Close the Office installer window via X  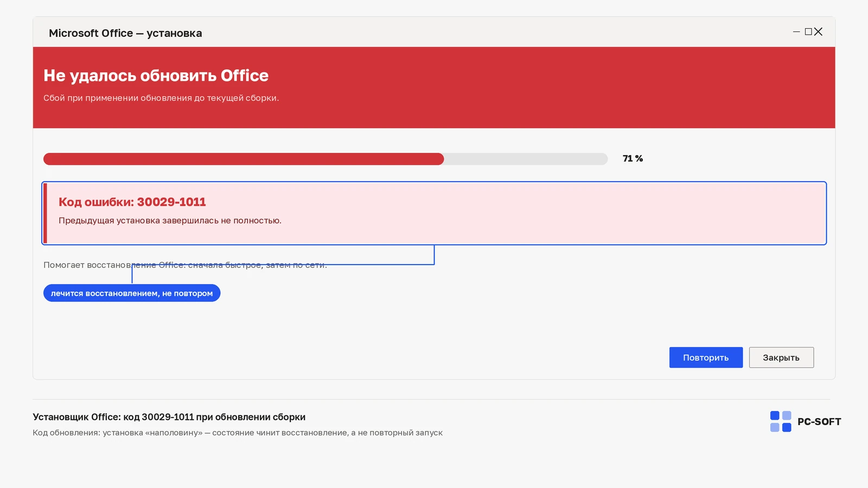818,32
